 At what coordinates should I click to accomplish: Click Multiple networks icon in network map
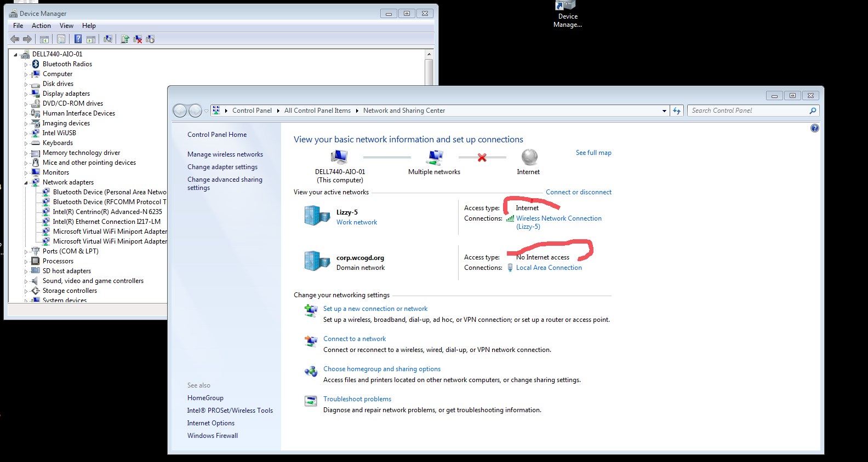pos(435,158)
